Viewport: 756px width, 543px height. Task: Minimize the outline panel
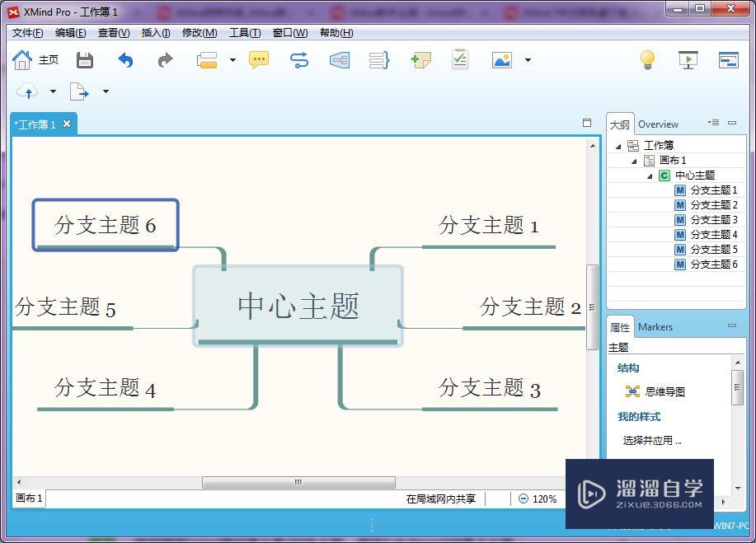coord(732,123)
